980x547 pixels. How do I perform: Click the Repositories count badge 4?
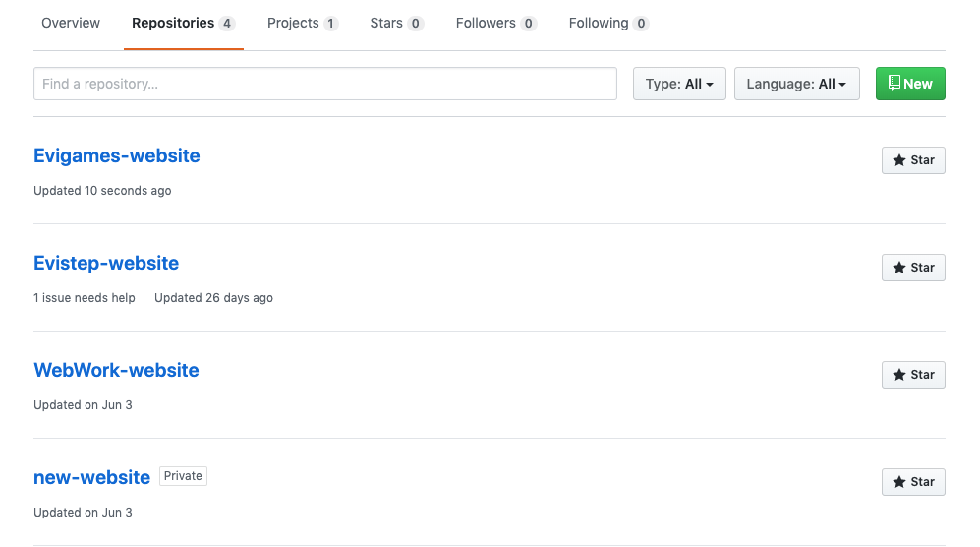pos(227,24)
